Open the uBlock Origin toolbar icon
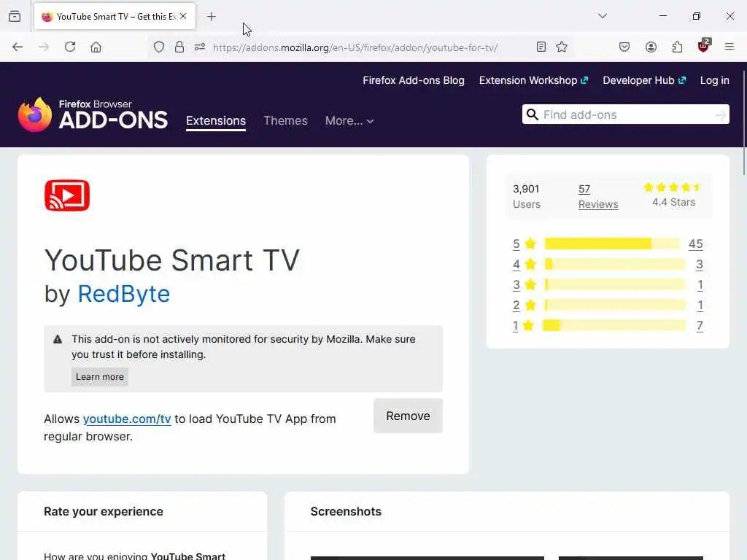The width and height of the screenshot is (747, 560). click(x=704, y=46)
